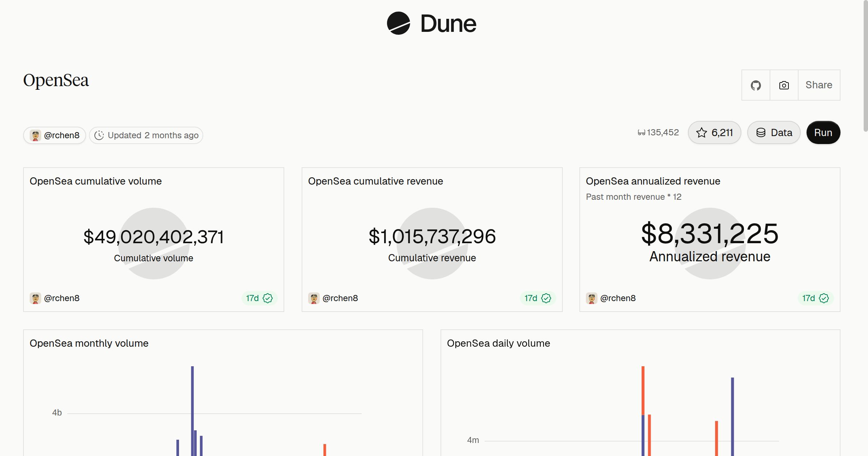
Task: Click the clock icon in Updated chip
Action: click(99, 135)
